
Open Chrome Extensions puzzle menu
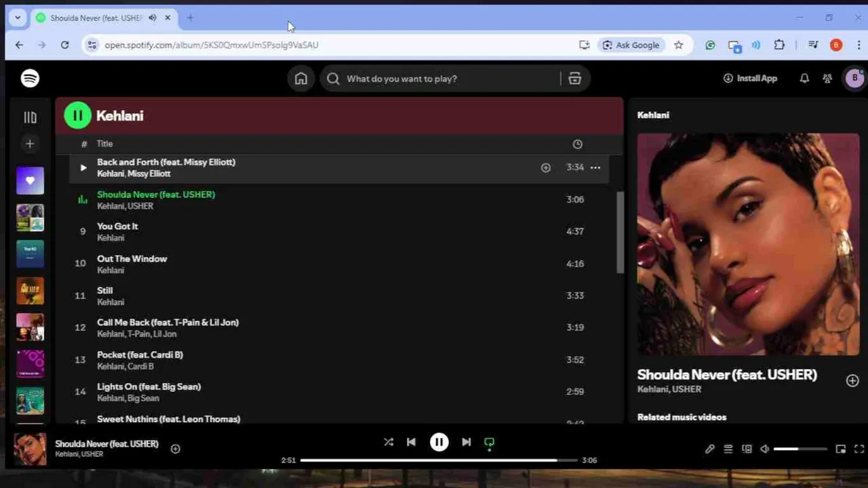point(779,45)
